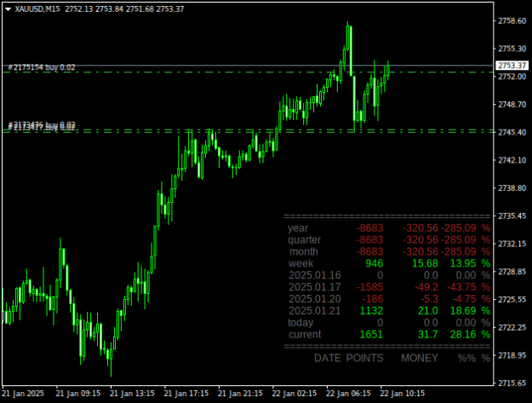Select the 2025.01.16 date row

click(x=389, y=275)
